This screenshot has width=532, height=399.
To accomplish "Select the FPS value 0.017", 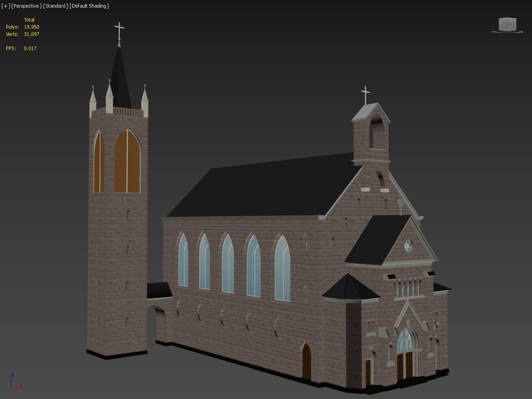I will pos(30,48).
